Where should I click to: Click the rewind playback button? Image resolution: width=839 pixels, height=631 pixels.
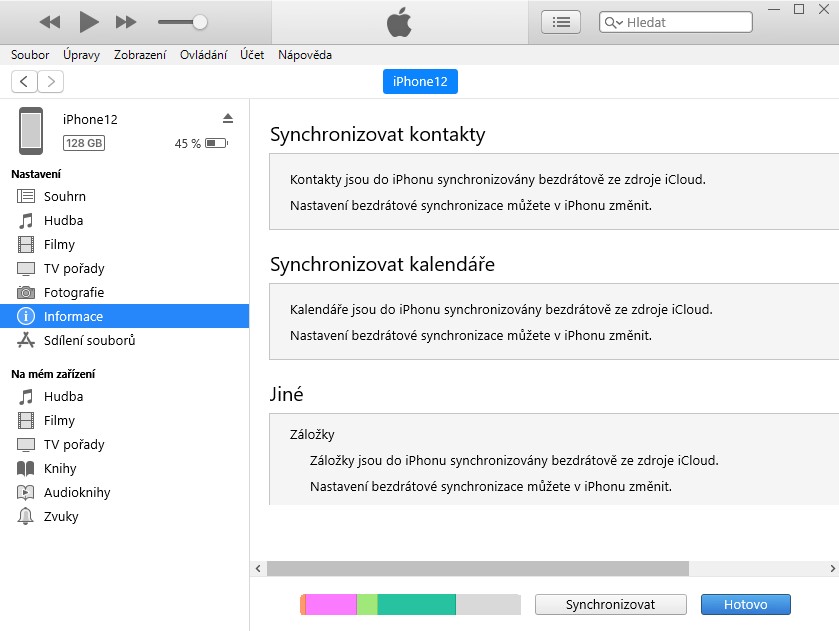coord(50,22)
